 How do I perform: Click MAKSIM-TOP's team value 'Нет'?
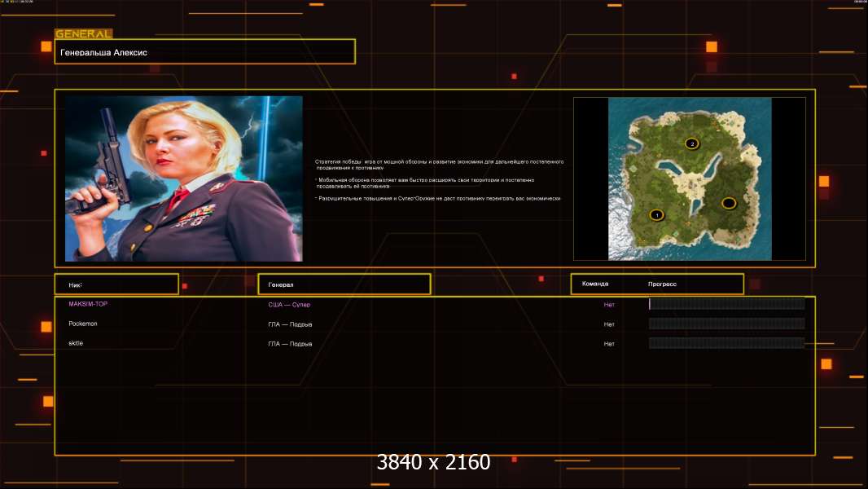[x=609, y=305]
